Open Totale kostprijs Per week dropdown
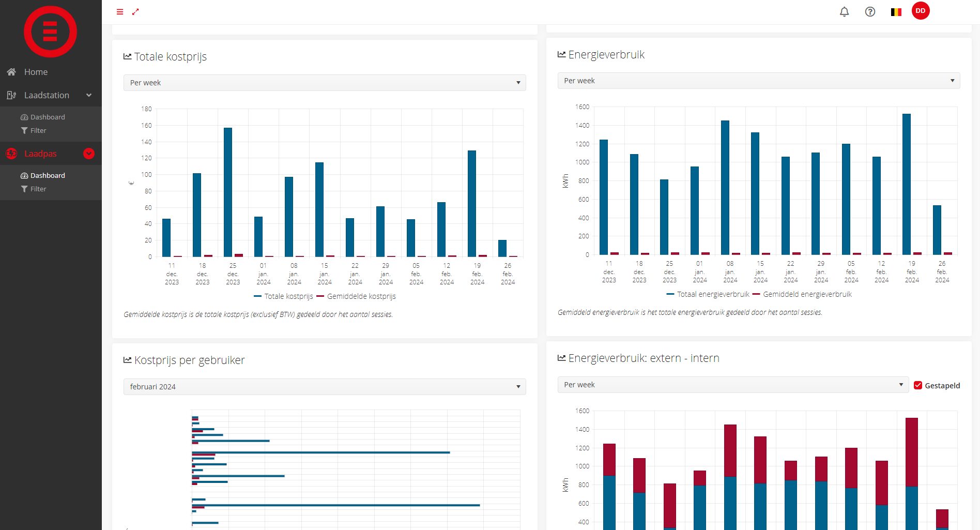Viewport: 980px width, 530px height. 325,83
